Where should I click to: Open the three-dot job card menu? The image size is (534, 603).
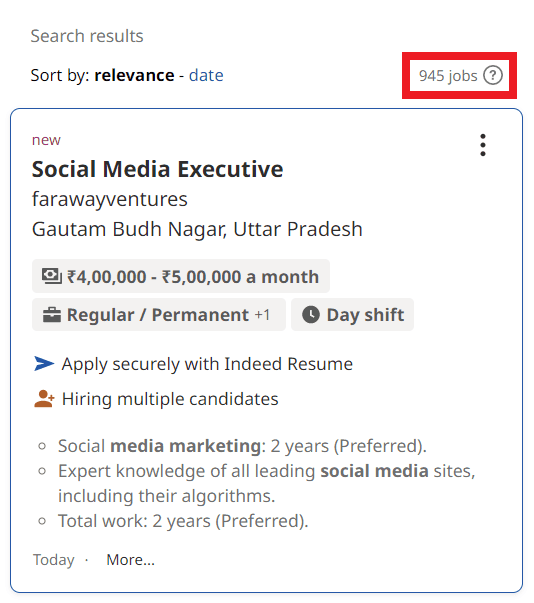[x=483, y=145]
